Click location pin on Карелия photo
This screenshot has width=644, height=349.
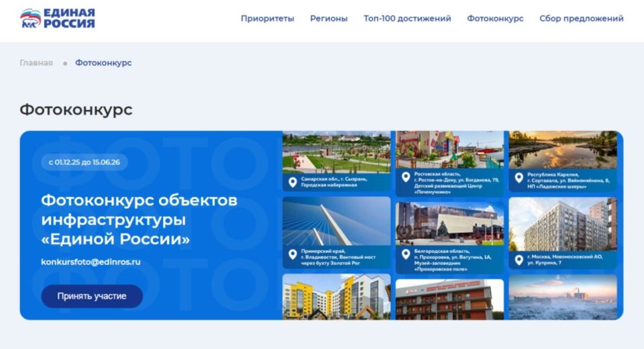[x=519, y=178]
